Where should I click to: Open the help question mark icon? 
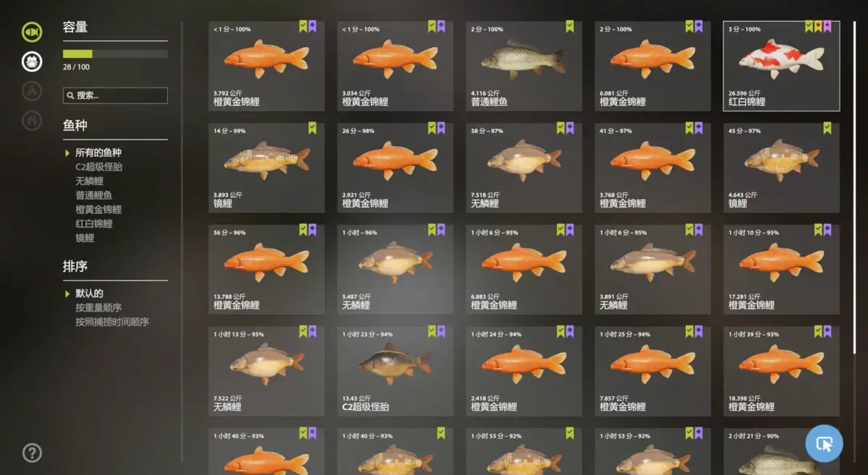(x=32, y=453)
